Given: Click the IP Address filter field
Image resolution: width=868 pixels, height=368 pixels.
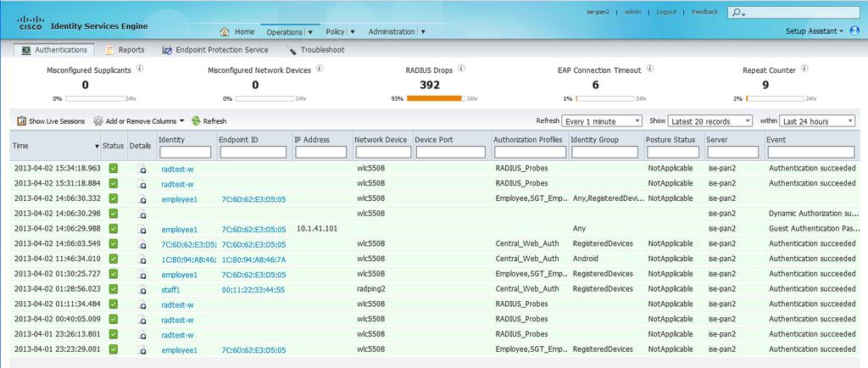Looking at the screenshot, I should (320, 152).
